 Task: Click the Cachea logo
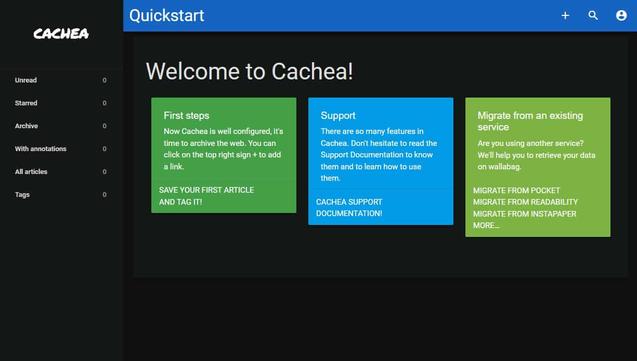click(61, 34)
